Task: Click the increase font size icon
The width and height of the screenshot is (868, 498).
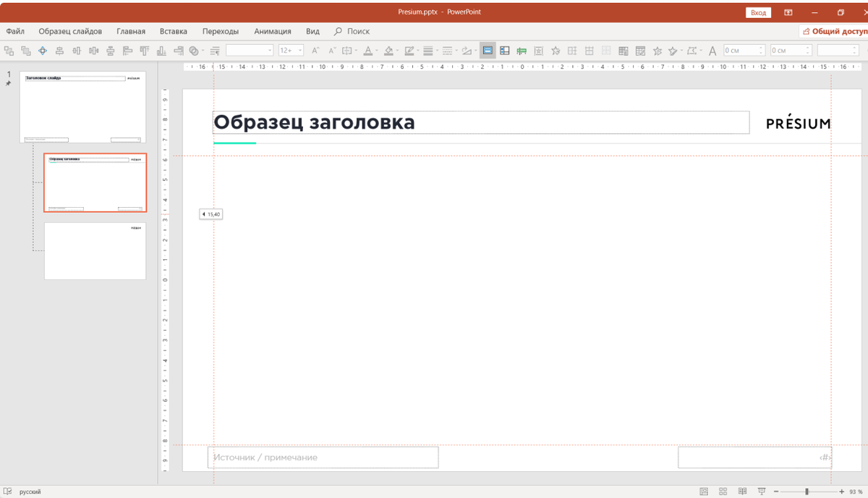Action: [315, 51]
